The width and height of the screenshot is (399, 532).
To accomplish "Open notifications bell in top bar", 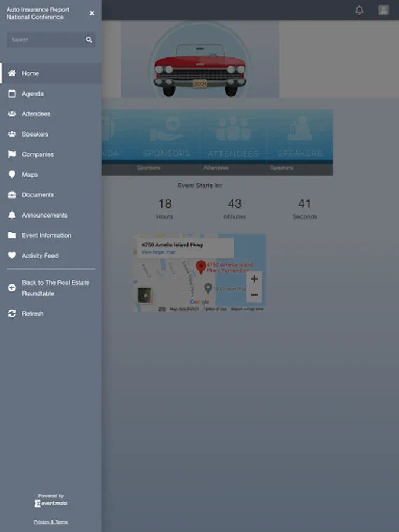I will pos(359,10).
